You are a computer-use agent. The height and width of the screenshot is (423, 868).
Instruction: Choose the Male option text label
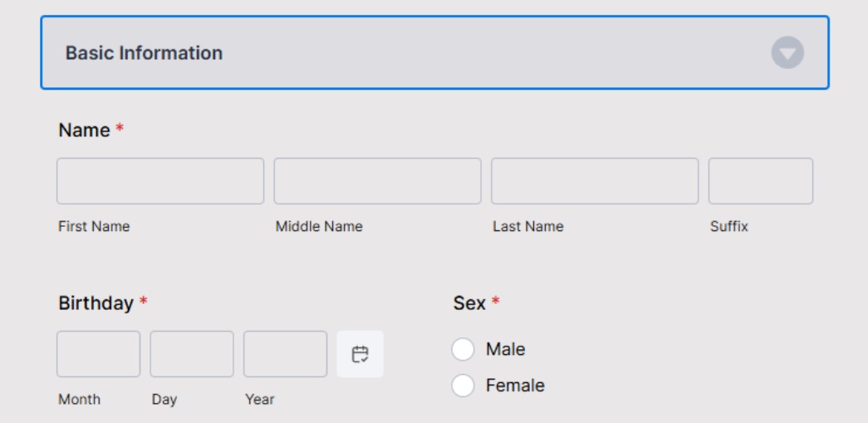click(505, 349)
